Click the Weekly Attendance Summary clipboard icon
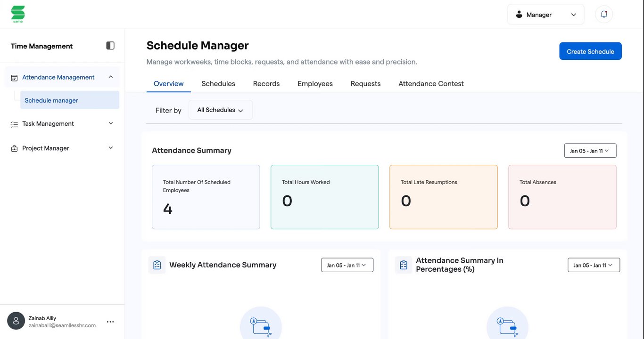The height and width of the screenshot is (339, 644). click(x=157, y=265)
